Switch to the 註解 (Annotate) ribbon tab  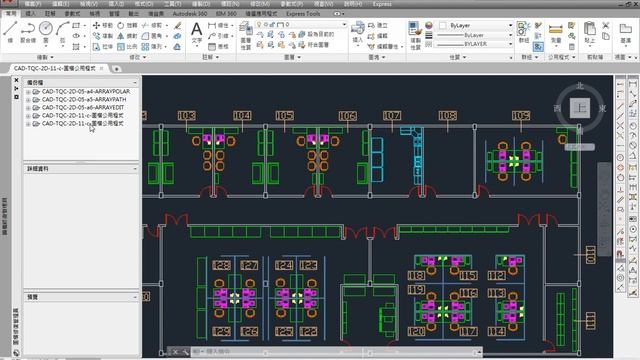[50, 13]
